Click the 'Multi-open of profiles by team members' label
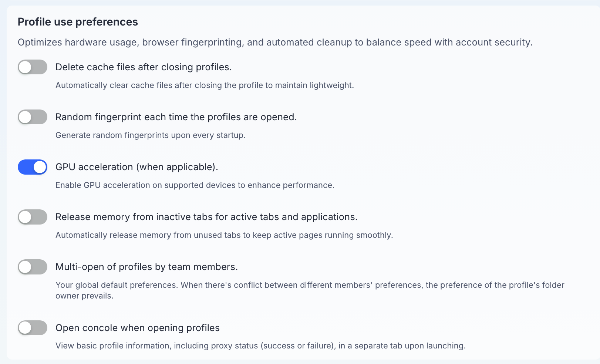The height and width of the screenshot is (364, 600). coord(146,267)
